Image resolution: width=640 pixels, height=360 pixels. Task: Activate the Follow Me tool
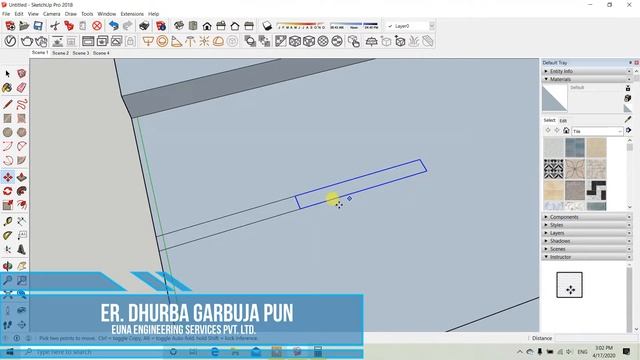click(x=22, y=191)
